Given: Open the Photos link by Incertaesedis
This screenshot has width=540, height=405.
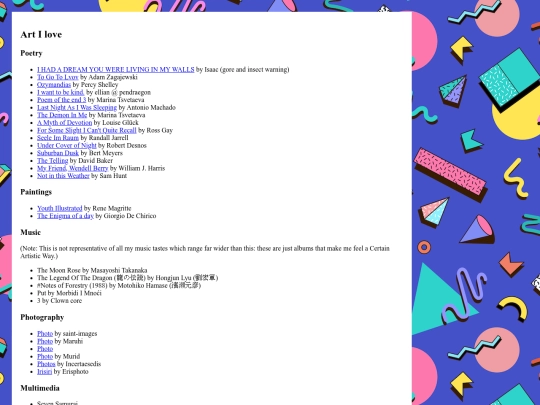Looking at the screenshot, I should [46, 364].
